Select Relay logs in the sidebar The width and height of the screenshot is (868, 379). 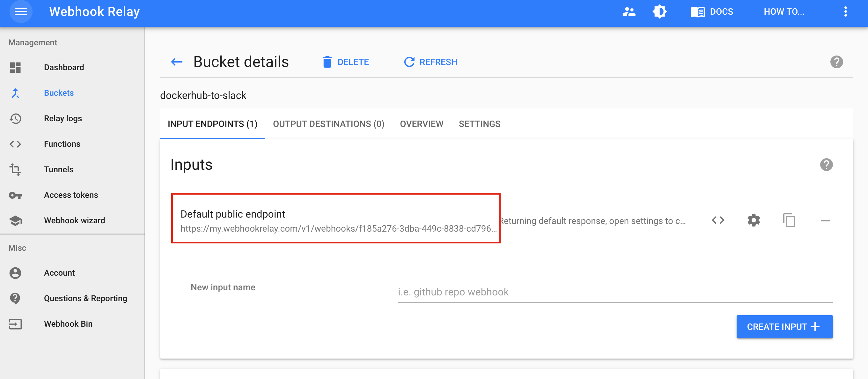(63, 118)
